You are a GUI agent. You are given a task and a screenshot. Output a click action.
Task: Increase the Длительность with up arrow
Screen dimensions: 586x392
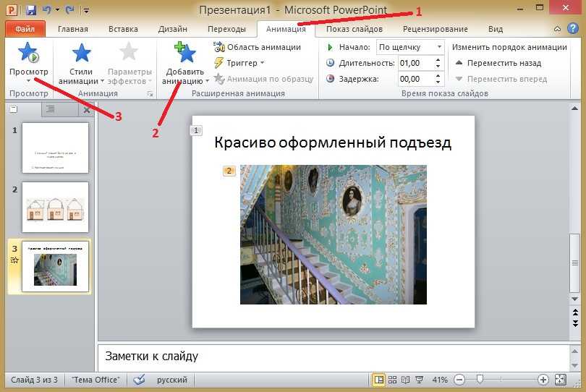click(438, 59)
